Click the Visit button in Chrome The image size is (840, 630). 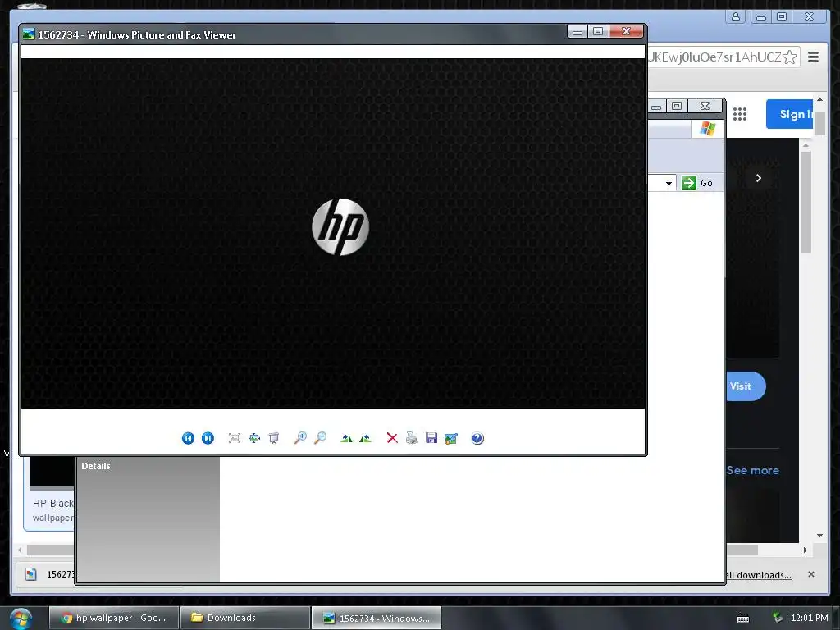point(745,386)
